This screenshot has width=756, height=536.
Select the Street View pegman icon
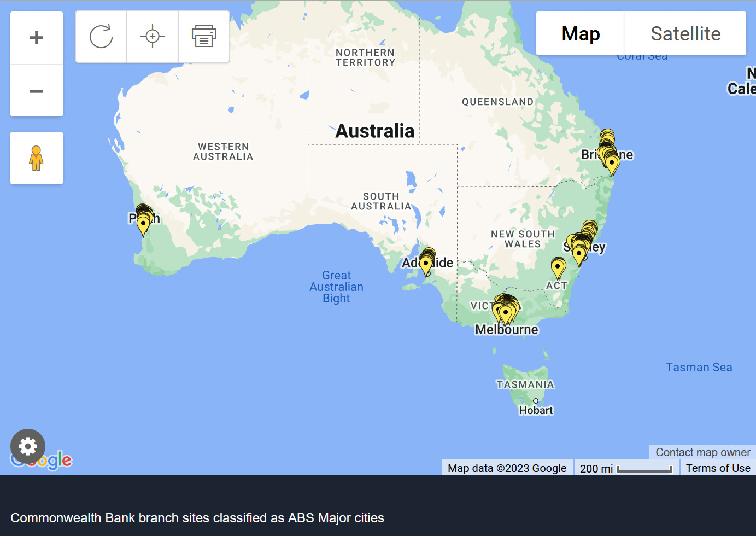[x=37, y=158]
